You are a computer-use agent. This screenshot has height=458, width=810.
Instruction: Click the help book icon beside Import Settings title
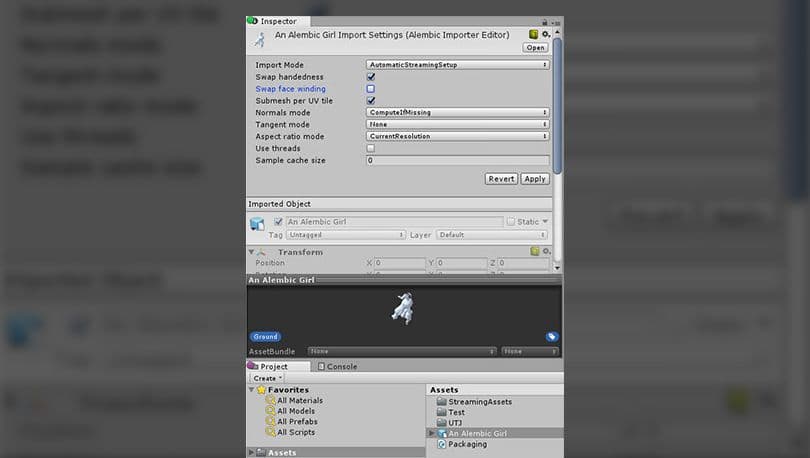534,34
